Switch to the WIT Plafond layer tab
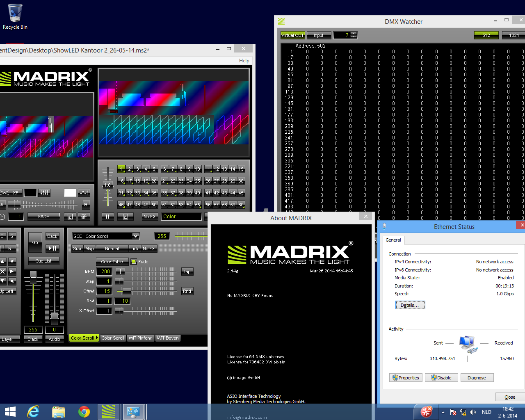Screen dimensions: 525x420 (140, 338)
